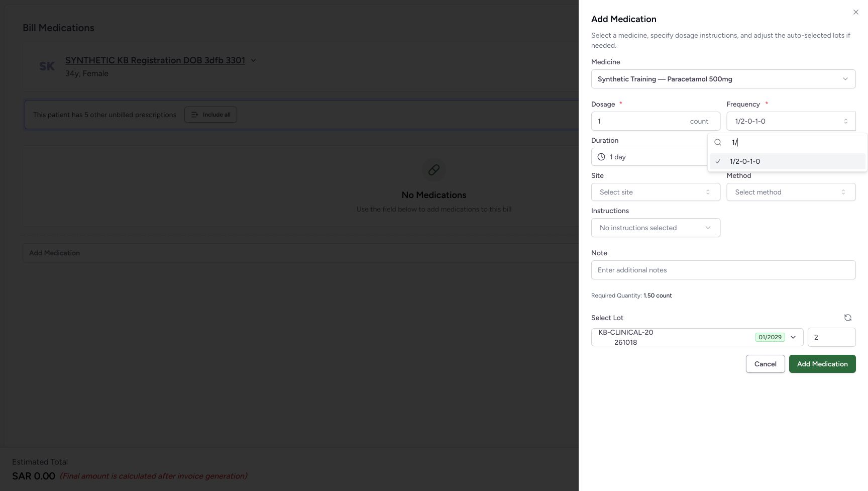The width and height of the screenshot is (868, 491).
Task: Click the refresh lots icon
Action: pos(847,318)
